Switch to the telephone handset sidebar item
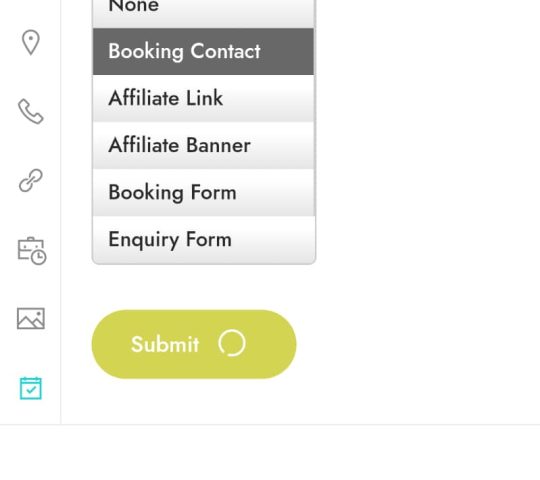Viewport: 540px width, 480px height. (31, 111)
